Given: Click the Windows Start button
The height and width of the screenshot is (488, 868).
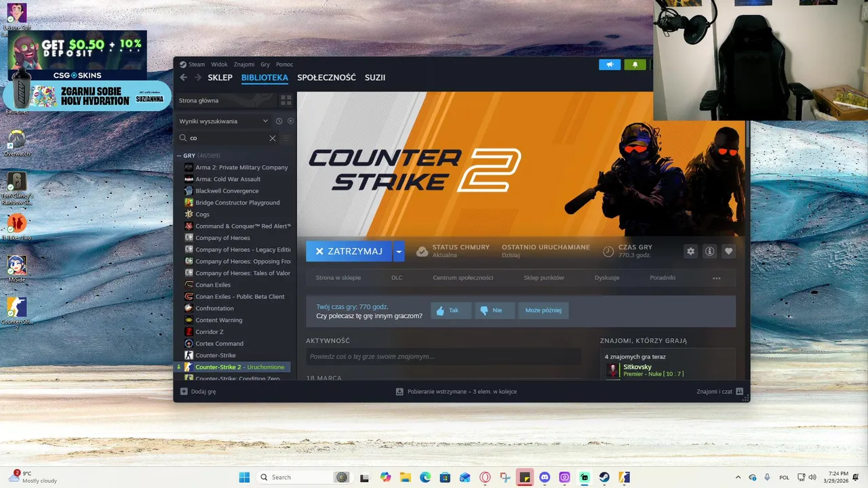Looking at the screenshot, I should click(244, 477).
